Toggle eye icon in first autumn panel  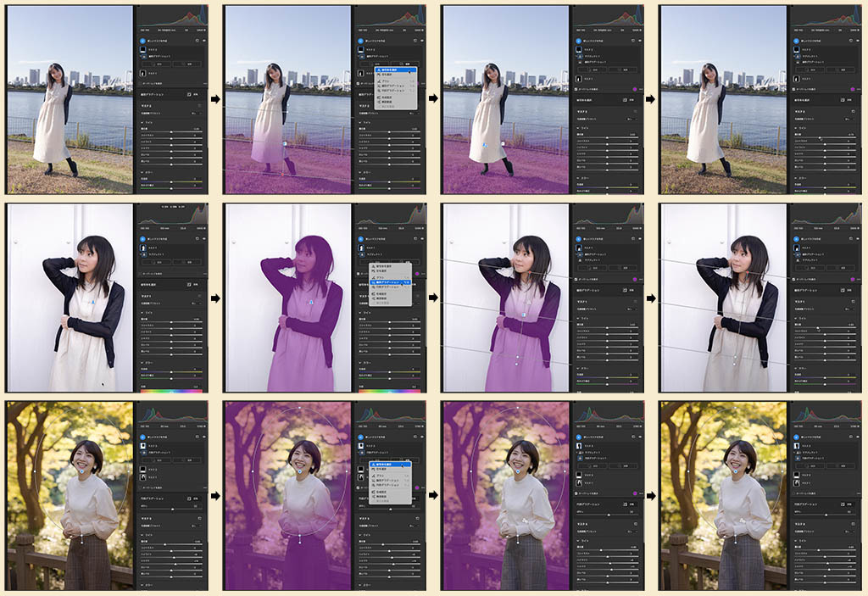click(204, 437)
